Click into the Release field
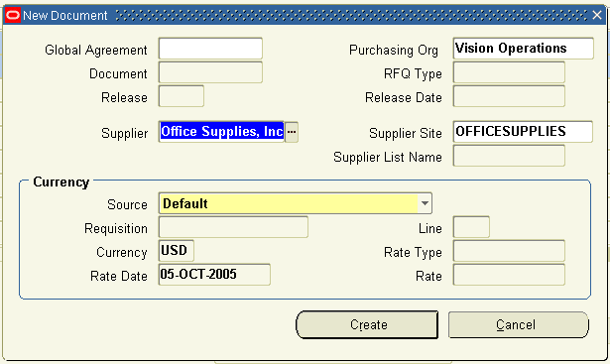Image resolution: width=610 pixels, height=364 pixels. (x=182, y=96)
